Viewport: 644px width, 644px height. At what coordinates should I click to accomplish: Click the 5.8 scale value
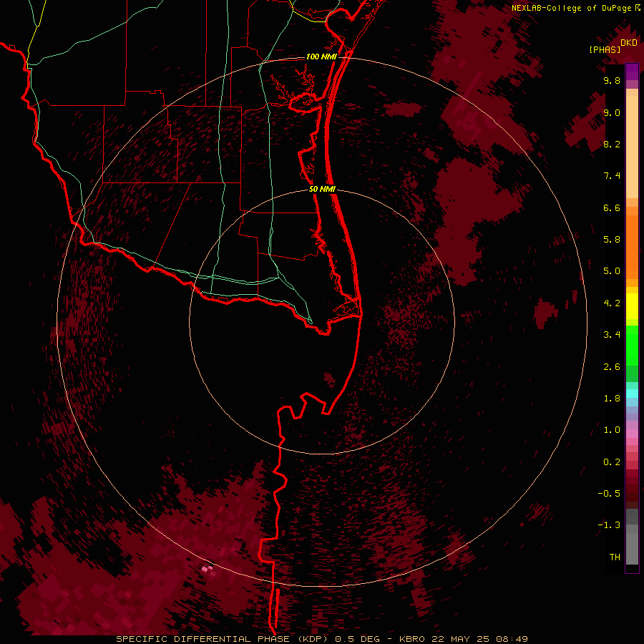(612, 240)
